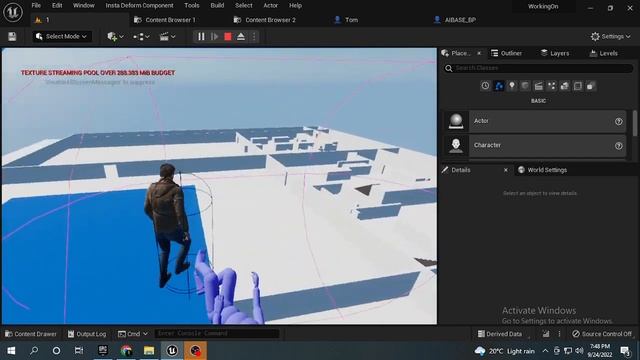Open the Edit menu
This screenshot has width=640, height=360.
click(57, 6)
